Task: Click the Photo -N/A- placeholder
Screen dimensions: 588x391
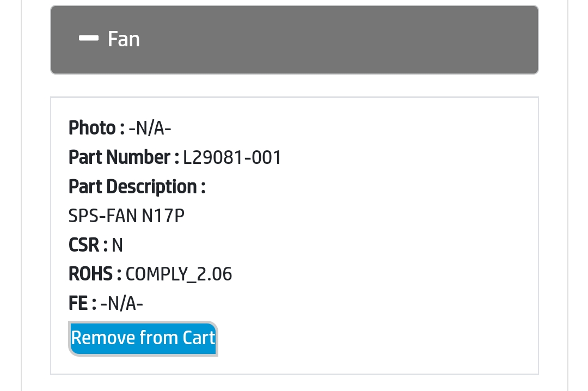Action: 150,128
